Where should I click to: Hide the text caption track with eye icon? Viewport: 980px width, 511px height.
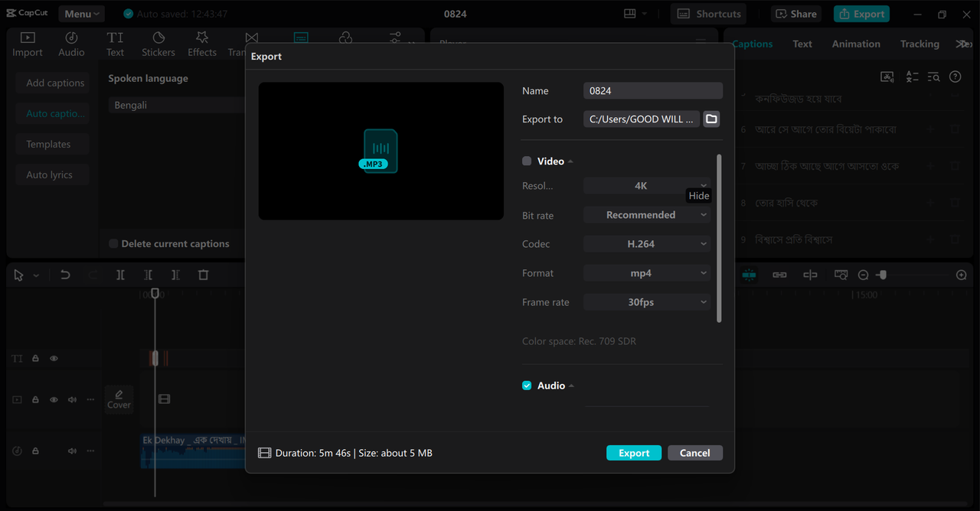tap(54, 358)
